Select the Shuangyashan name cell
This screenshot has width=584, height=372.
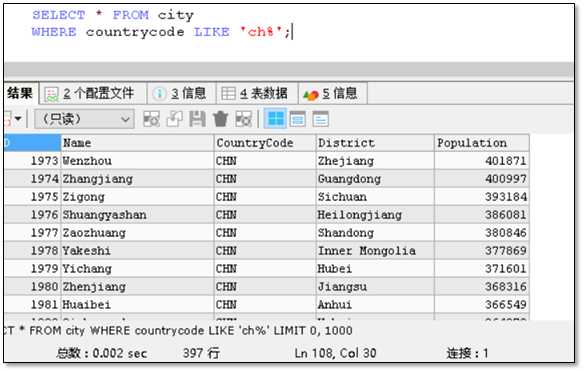pyautogui.click(x=137, y=215)
